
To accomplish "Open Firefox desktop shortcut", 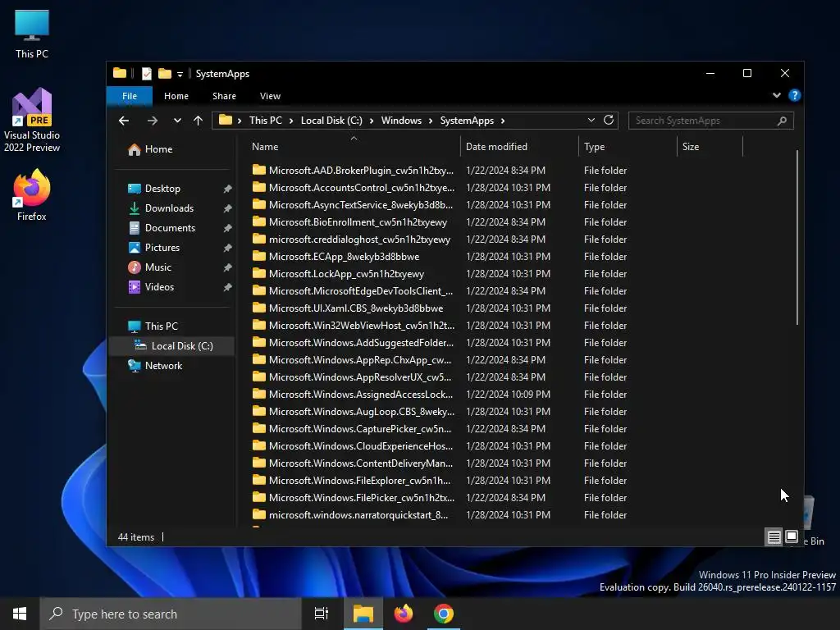I will (32, 195).
